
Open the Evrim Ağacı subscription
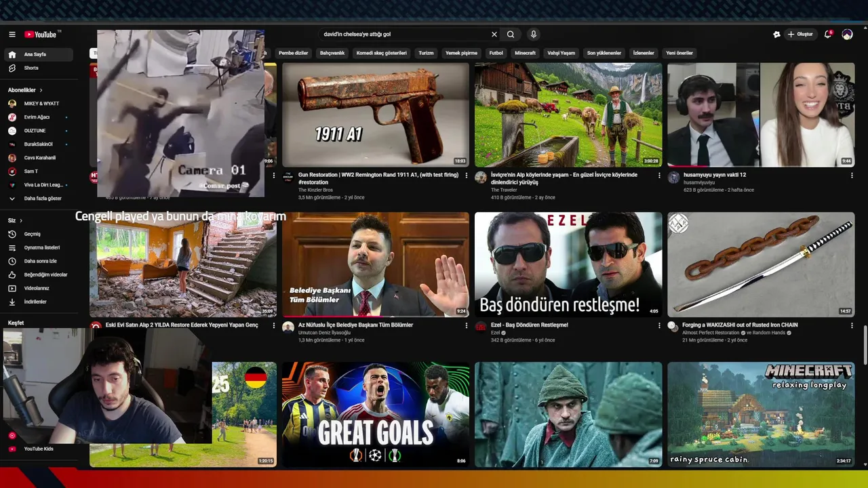click(40, 117)
